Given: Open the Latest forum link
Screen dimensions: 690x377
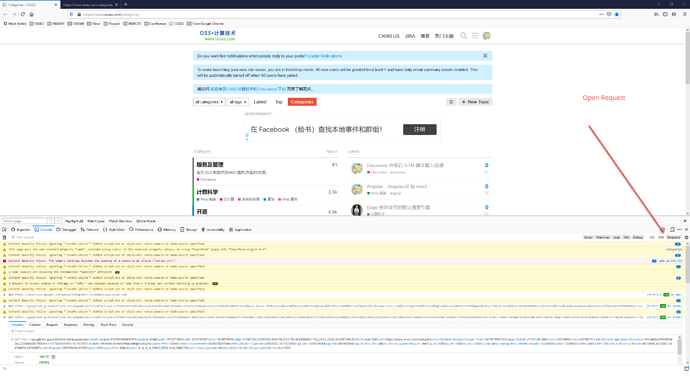Looking at the screenshot, I should (x=260, y=102).
